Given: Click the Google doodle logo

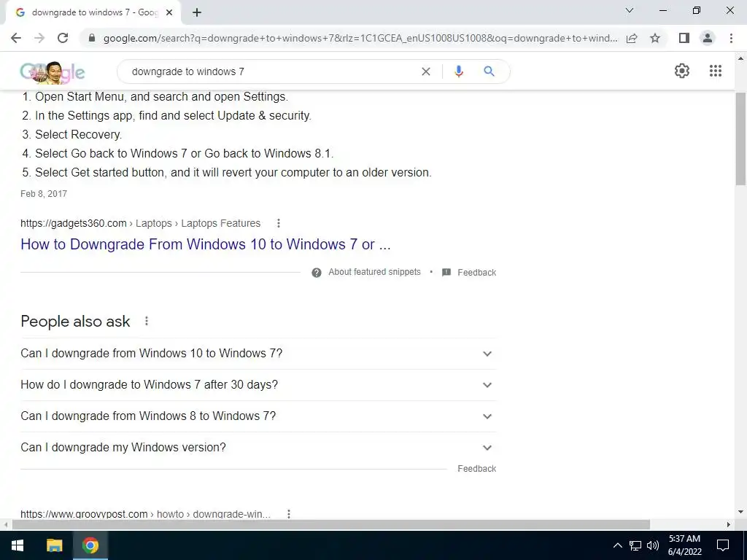Looking at the screenshot, I should point(53,72).
